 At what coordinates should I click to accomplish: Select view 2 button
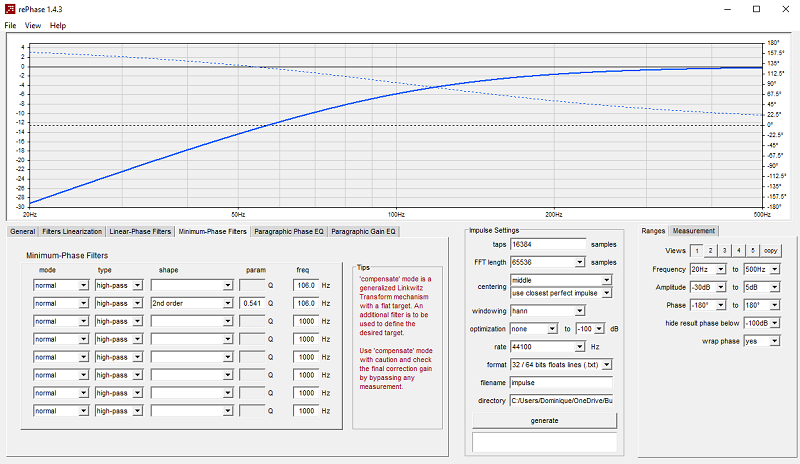[710, 251]
